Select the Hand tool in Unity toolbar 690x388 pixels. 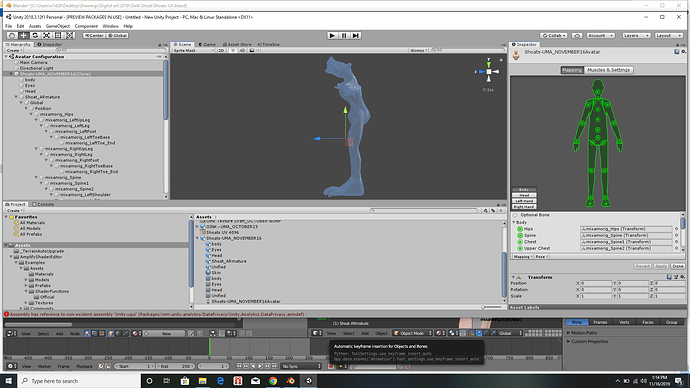click(12, 35)
